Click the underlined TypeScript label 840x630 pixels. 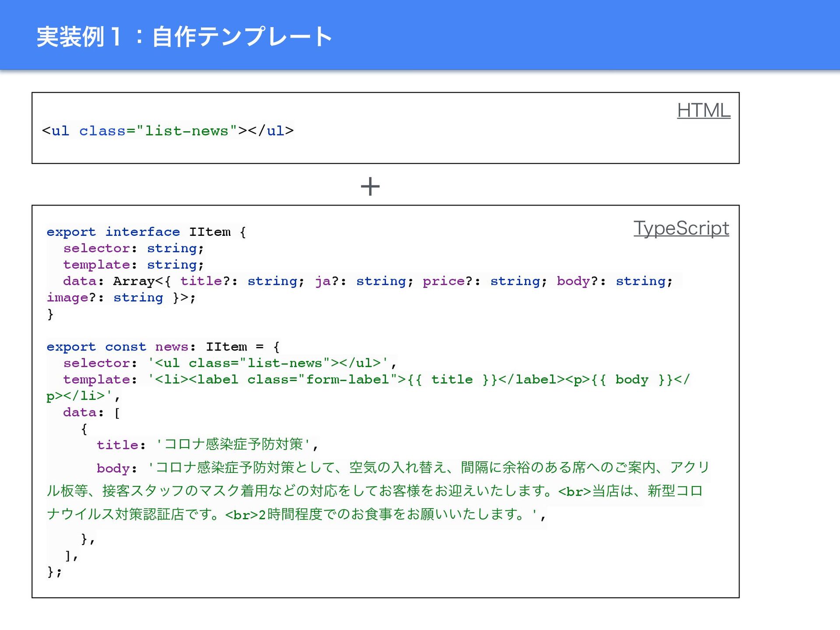(x=681, y=229)
